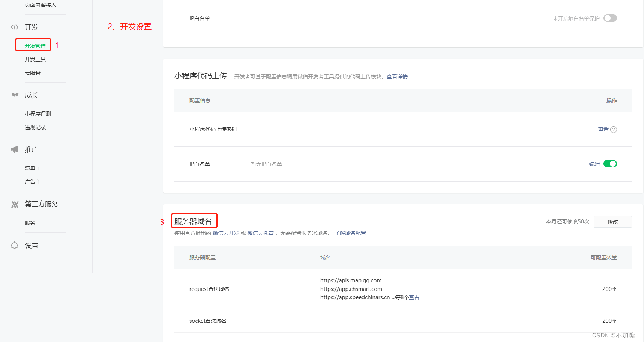Enable the top IP白名单 protection toggle
Screen dimensions: 644x342
610,18
